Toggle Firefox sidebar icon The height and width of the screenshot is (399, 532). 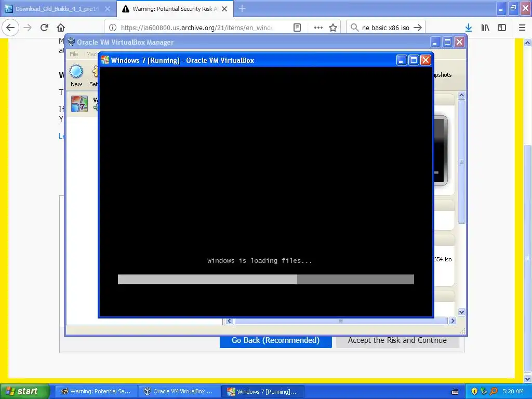click(x=502, y=28)
